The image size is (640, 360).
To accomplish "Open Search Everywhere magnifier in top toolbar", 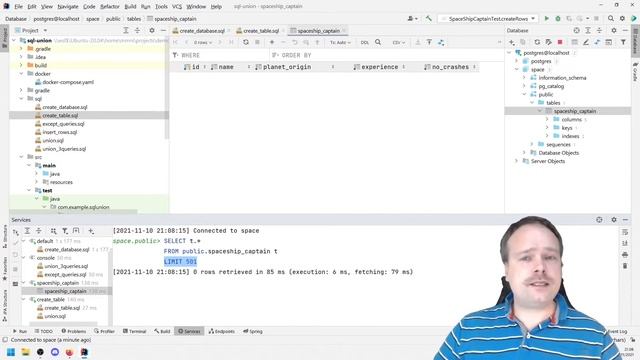I will pos(611,18).
